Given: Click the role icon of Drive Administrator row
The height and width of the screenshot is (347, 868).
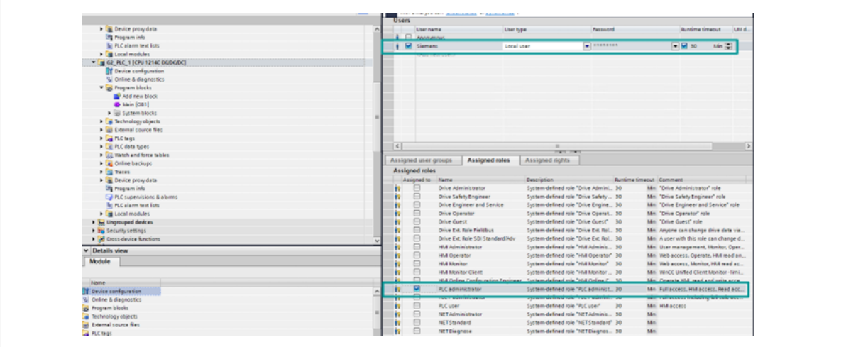Looking at the screenshot, I should 397,188.
